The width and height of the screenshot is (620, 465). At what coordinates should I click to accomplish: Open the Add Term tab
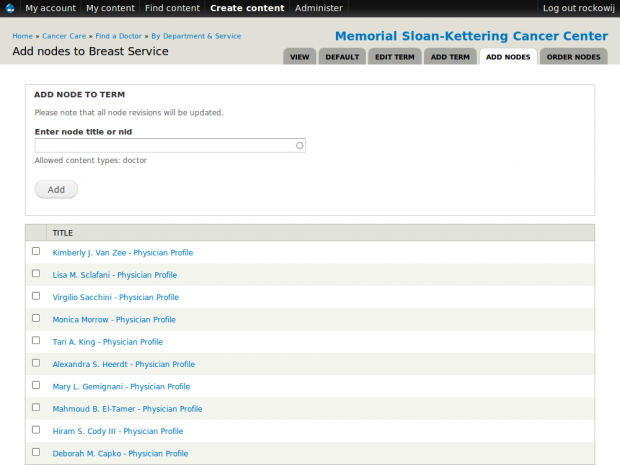(x=450, y=57)
